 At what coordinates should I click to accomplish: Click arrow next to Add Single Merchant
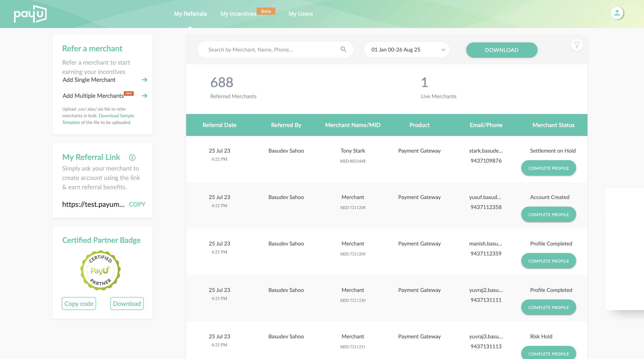click(x=145, y=80)
